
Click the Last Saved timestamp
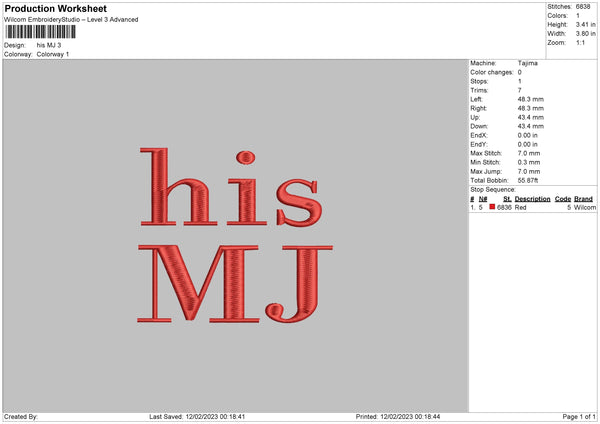click(x=197, y=417)
